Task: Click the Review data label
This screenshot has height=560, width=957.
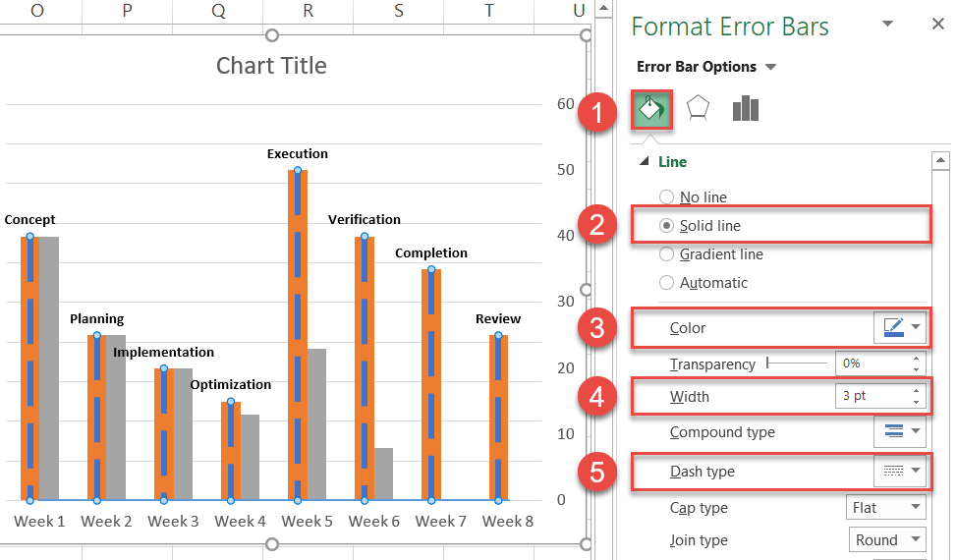Action: click(498, 319)
